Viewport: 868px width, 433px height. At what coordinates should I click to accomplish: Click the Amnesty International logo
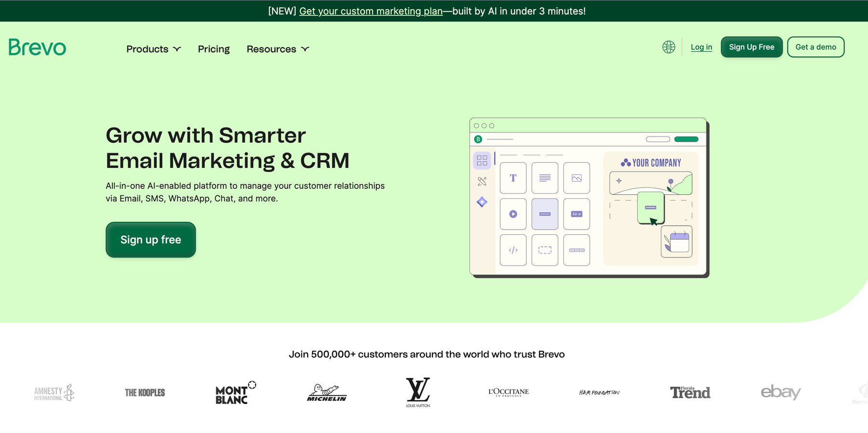(54, 393)
